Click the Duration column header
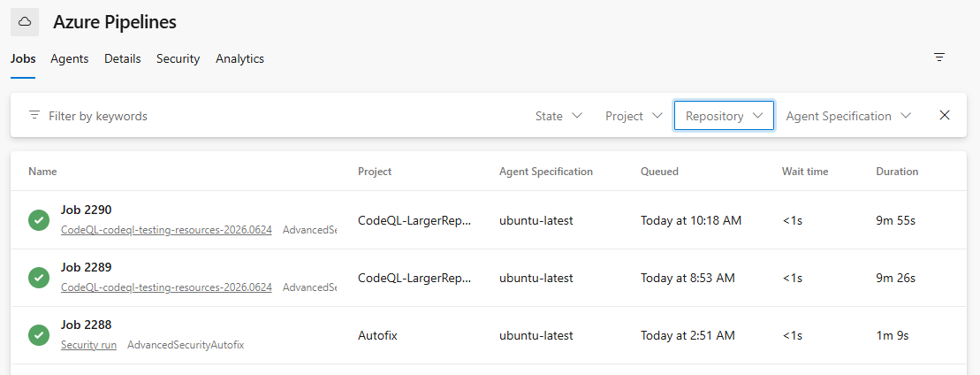Image resolution: width=980 pixels, height=375 pixels. pos(897,171)
